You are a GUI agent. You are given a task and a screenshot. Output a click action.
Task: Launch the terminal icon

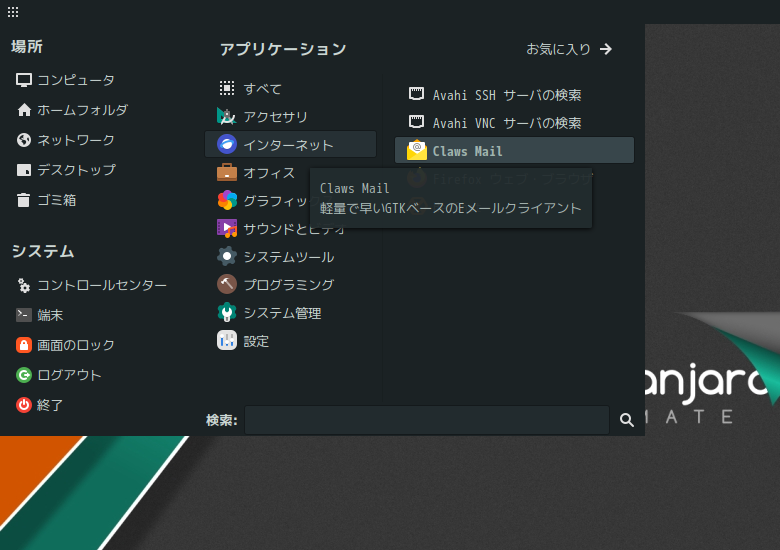[24, 315]
